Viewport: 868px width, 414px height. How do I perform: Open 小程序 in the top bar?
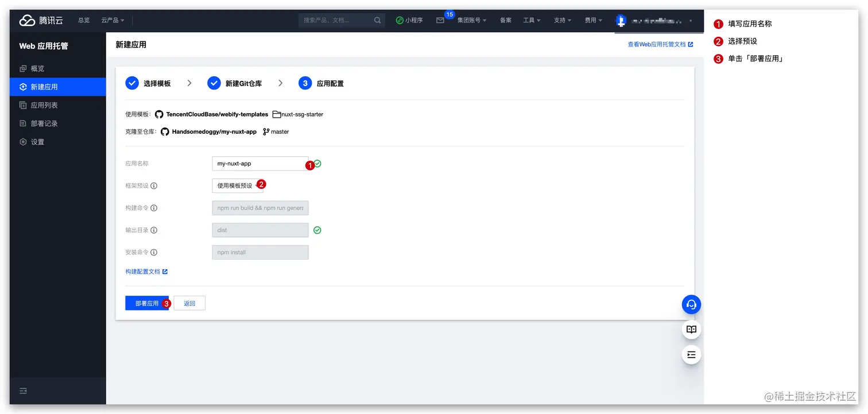[409, 20]
